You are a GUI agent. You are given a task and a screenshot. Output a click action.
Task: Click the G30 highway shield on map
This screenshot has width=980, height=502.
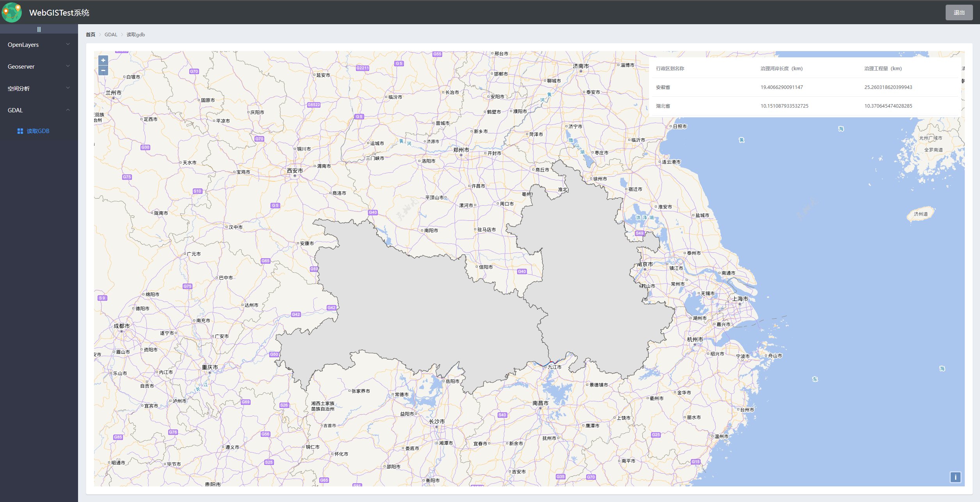145,147
